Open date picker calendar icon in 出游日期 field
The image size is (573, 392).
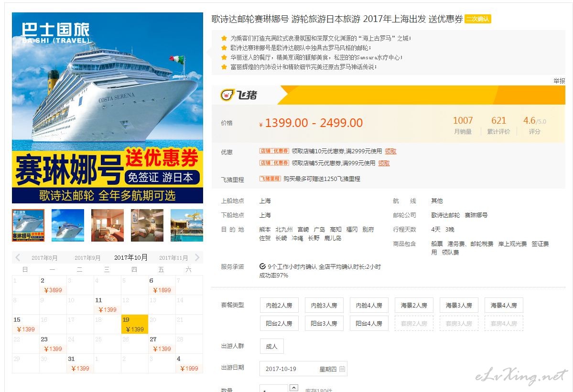(x=342, y=369)
